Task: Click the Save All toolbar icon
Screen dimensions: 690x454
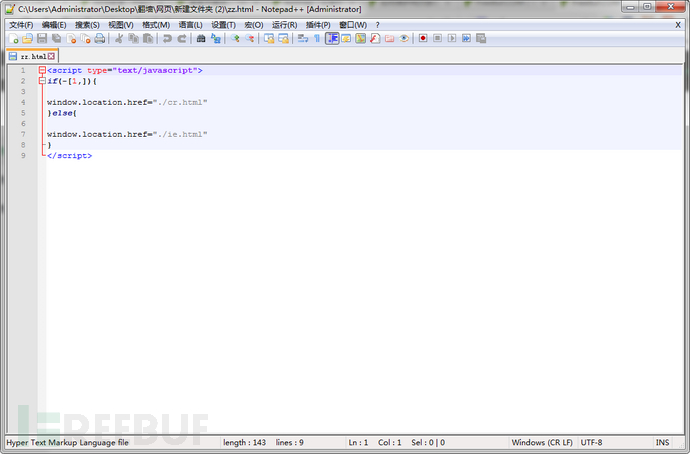Action: tap(56, 39)
